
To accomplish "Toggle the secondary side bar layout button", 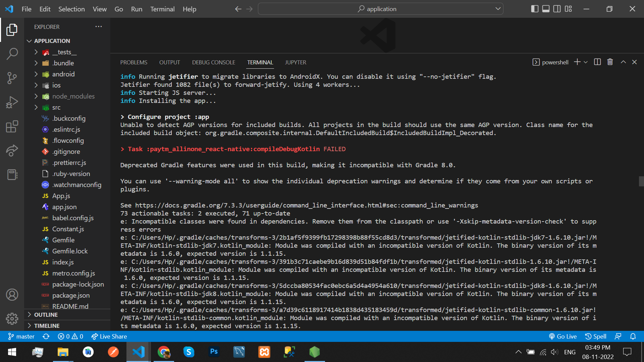I will pos(557,9).
